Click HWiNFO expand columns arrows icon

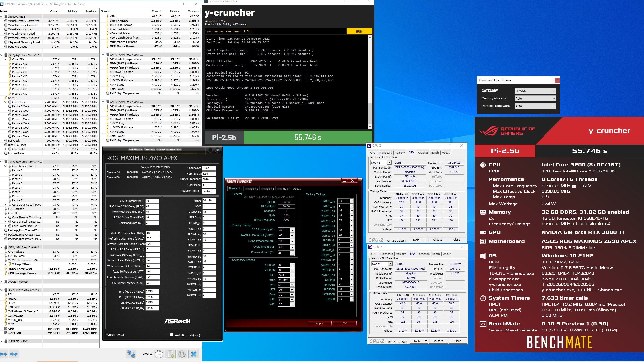4,354
